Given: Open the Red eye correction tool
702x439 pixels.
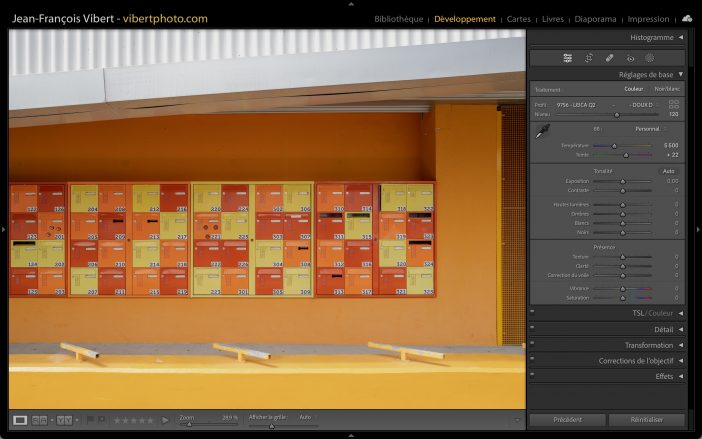Looking at the screenshot, I should [x=630, y=58].
